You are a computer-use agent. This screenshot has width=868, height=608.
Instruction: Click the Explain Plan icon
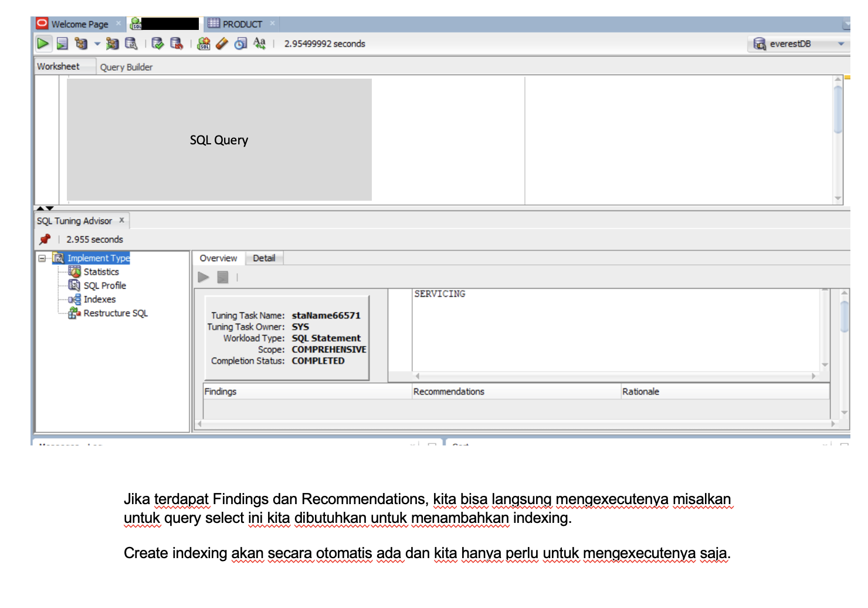(82, 43)
